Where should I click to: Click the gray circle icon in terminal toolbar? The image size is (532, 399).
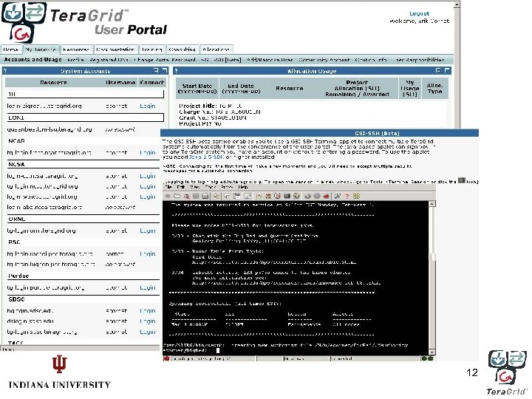(x=316, y=196)
